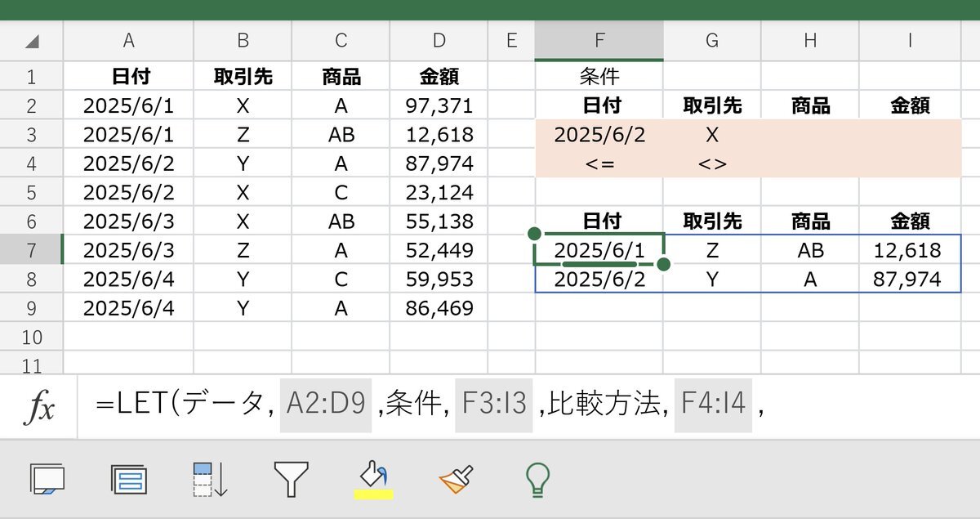
Task: Select cell with amount 86,469
Action: pos(439,308)
